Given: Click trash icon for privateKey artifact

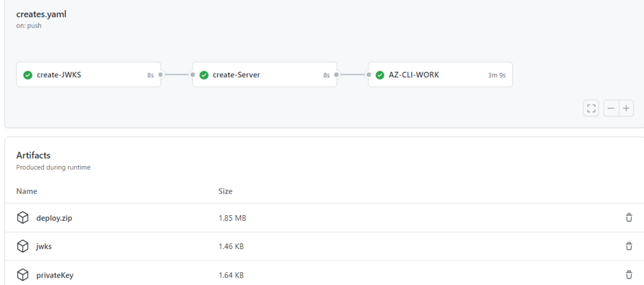Looking at the screenshot, I should coord(628,275).
